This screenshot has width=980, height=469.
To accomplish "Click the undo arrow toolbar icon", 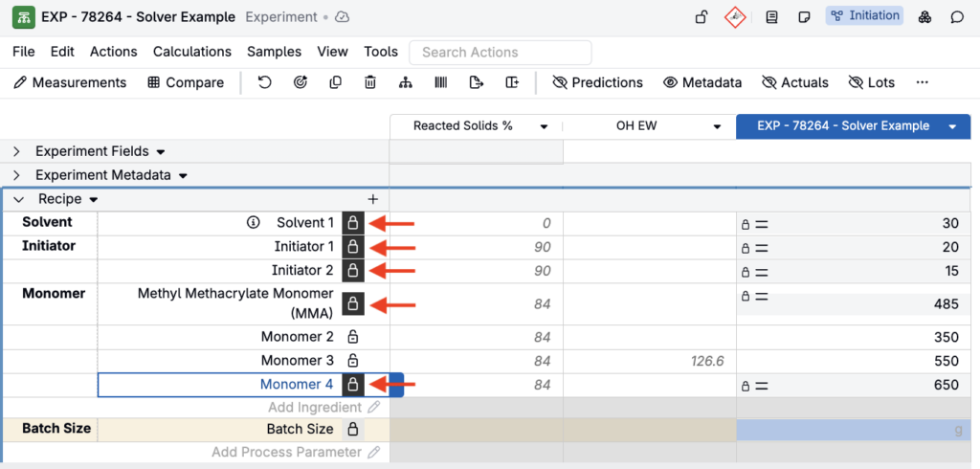I will pyautogui.click(x=265, y=82).
